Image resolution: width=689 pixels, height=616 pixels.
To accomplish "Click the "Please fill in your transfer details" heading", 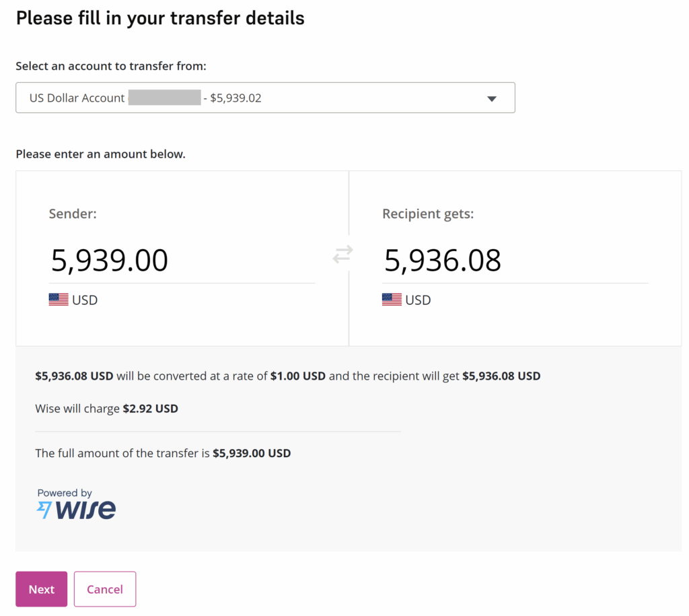I will pyautogui.click(x=160, y=18).
